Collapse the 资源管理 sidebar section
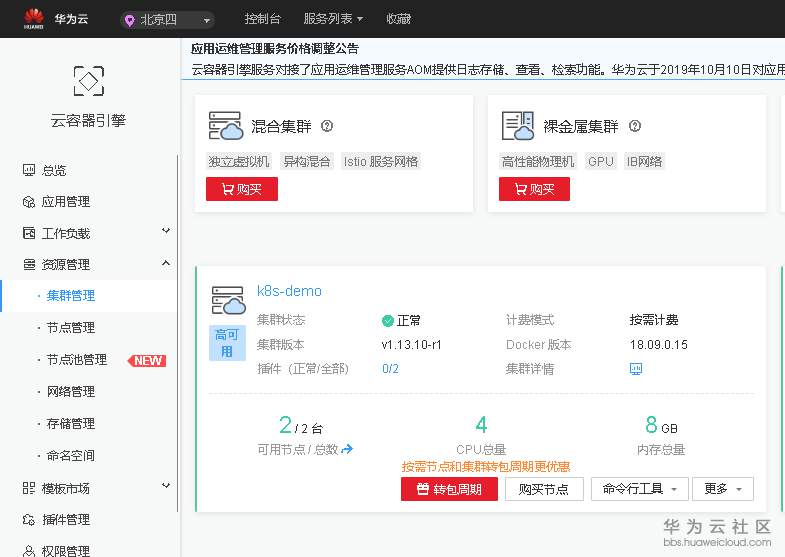The image size is (785, 557). coord(166,263)
